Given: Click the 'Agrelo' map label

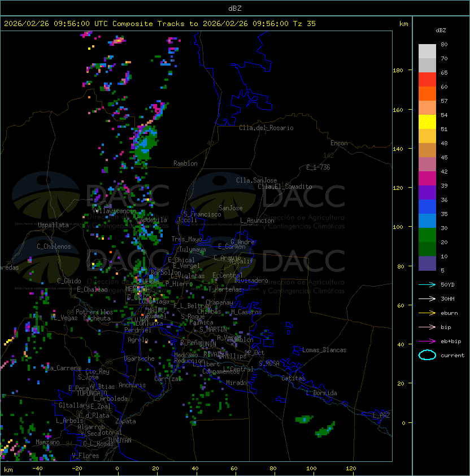Looking at the screenshot, I should [x=138, y=340].
